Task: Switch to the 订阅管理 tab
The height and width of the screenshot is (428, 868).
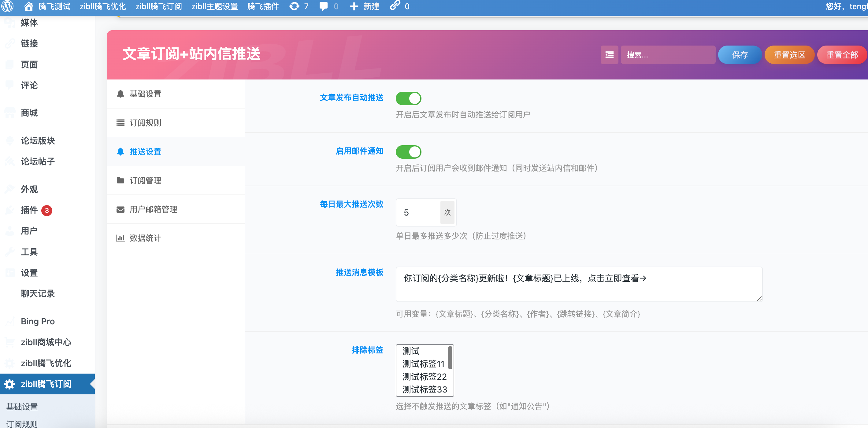Action: coord(145,180)
